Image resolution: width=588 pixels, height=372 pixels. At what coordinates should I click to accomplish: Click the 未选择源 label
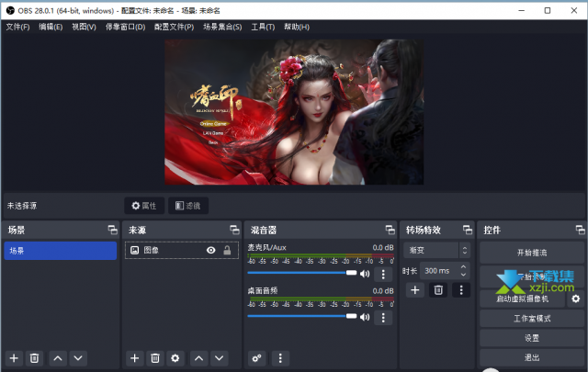click(x=22, y=206)
